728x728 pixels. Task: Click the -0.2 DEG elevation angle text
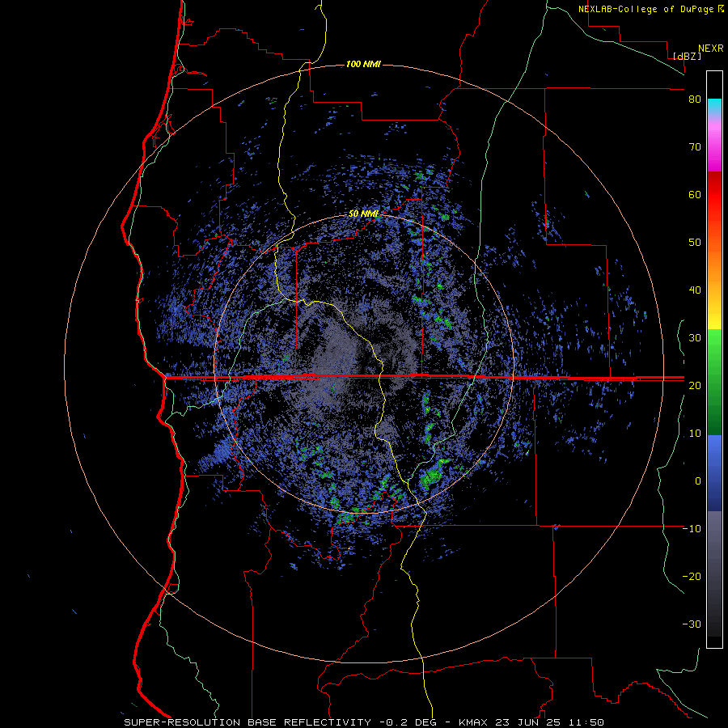[408, 722]
